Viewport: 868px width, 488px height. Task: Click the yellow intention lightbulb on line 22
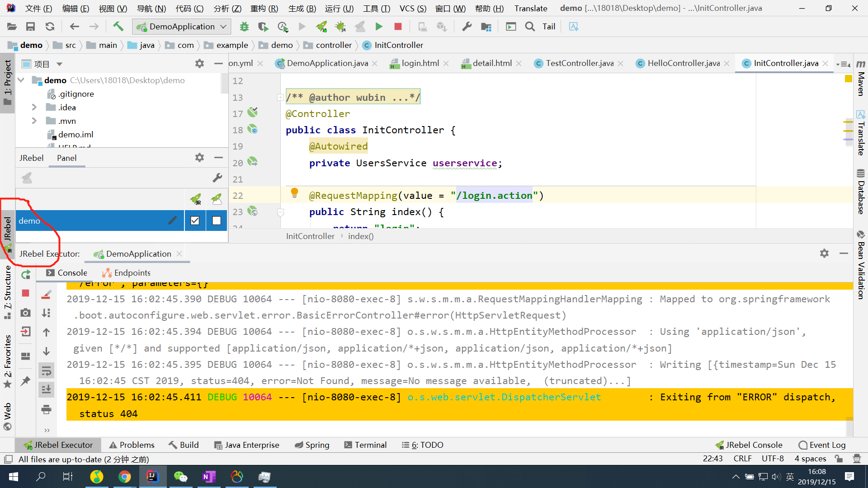[x=294, y=193]
